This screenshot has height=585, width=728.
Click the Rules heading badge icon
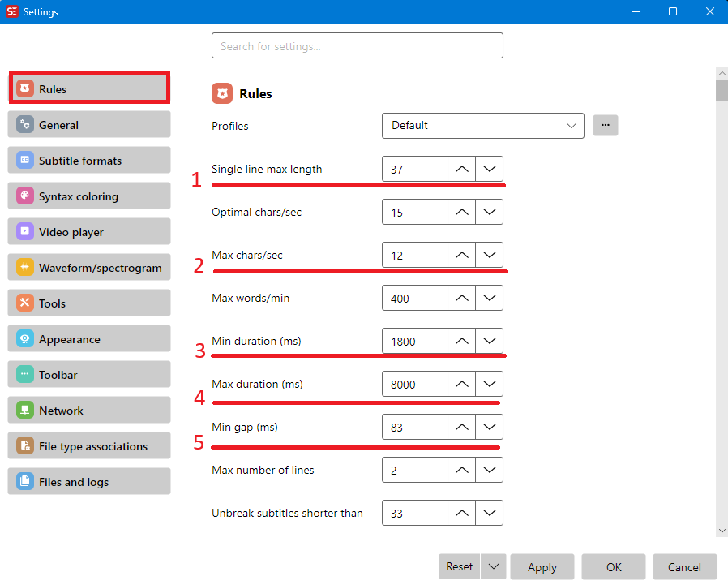click(222, 93)
